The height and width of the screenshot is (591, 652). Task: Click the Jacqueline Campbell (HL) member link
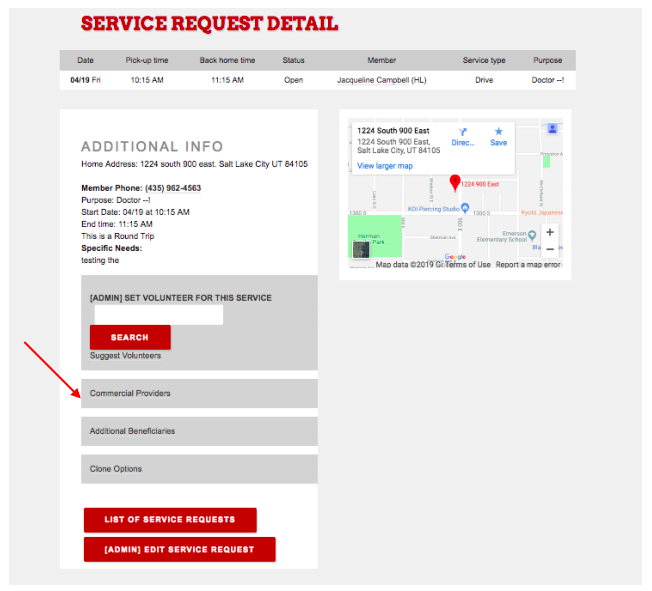[x=381, y=80]
